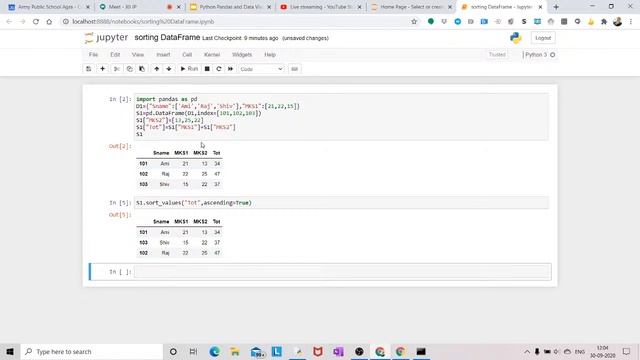Open the View menu

tap(138, 55)
